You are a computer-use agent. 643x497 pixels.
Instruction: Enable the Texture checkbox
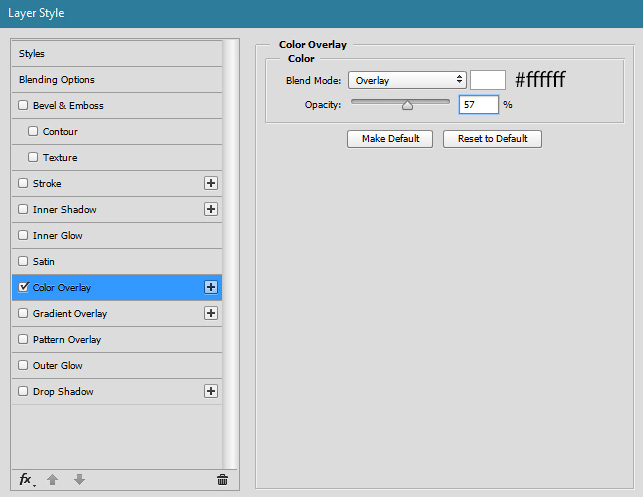click(33, 157)
